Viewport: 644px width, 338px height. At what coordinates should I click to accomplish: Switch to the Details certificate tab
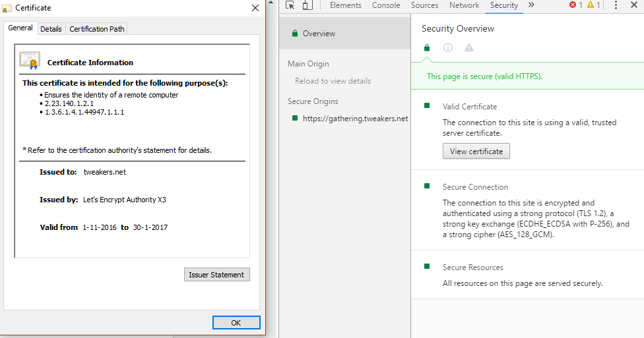(x=51, y=29)
